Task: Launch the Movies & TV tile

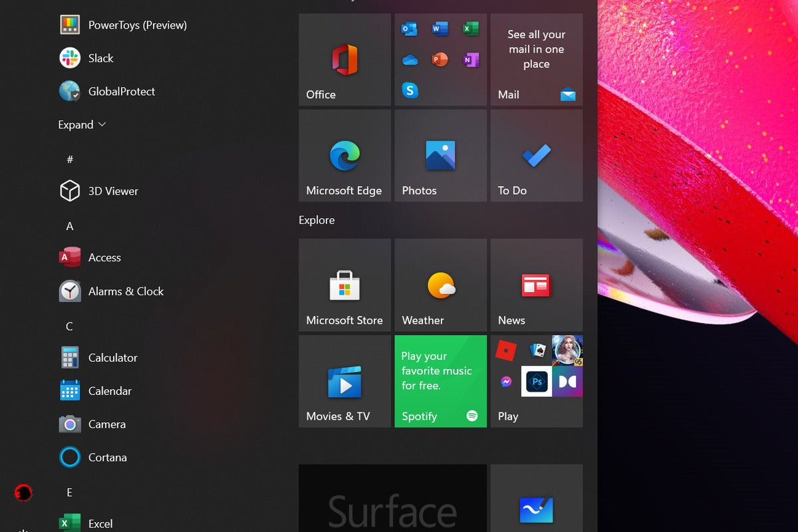Action: [344, 381]
